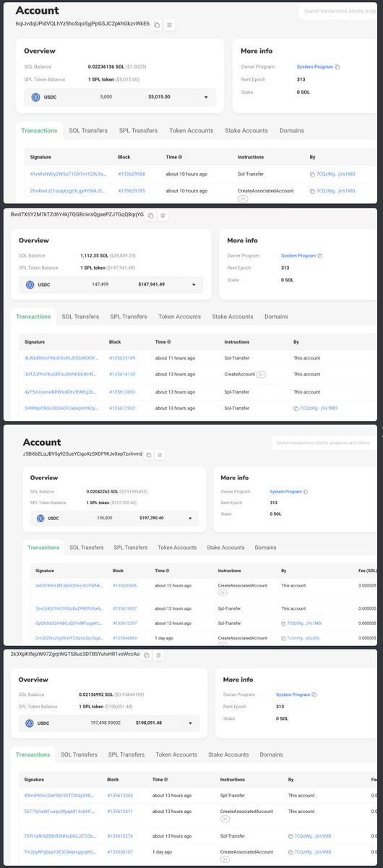Screen dimensions: 383x868
Task: Open SPL Transfers tab in J5Bi6bE account
Action: click(x=130, y=548)
